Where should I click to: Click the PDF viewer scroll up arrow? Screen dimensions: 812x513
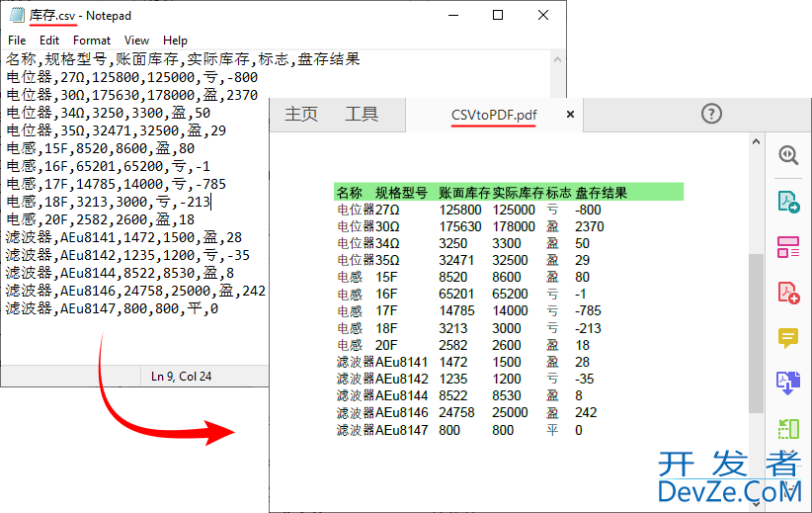coord(756,143)
